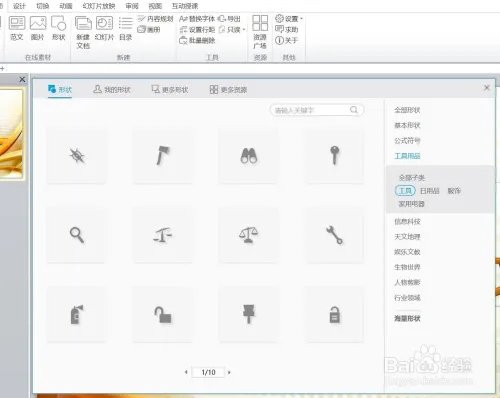Open the 审阅 ribbon tab
This screenshot has width=500, height=398.
tap(132, 6)
